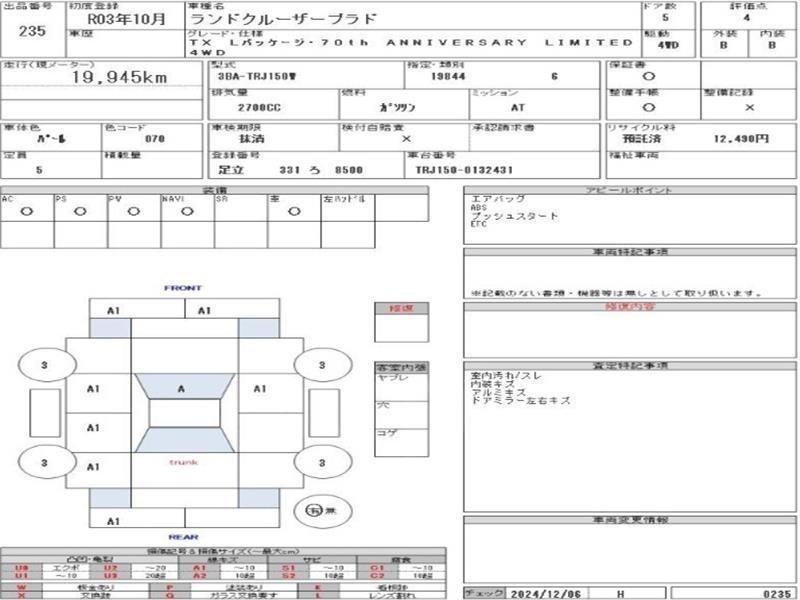Open the 査定特記事項 section header
Image resolution: width=800 pixels, height=600 pixels.
[x=630, y=365]
